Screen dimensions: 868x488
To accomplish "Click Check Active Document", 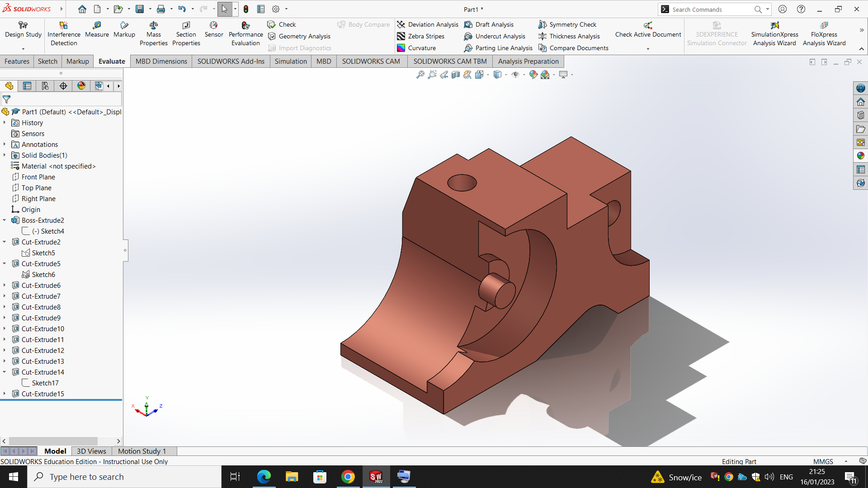I will 648,30.
